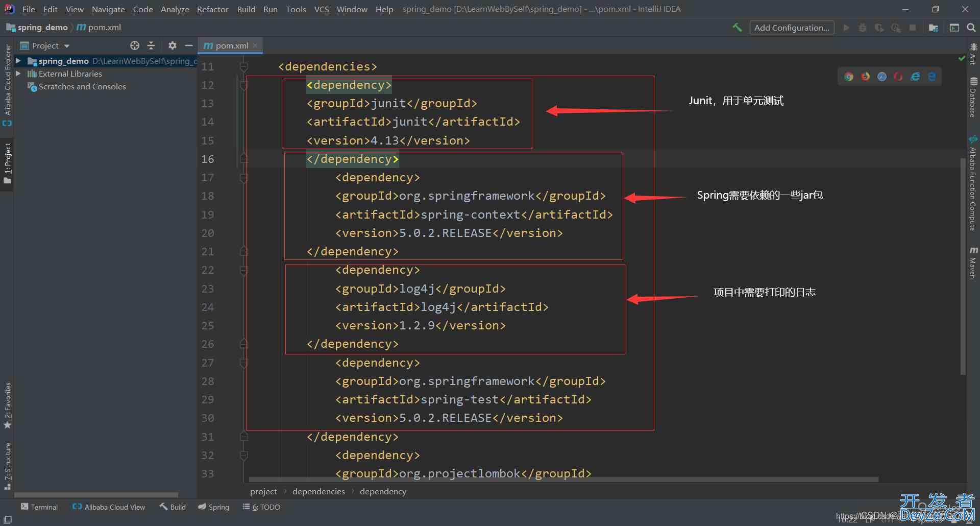Screen dimensions: 980x526
Task: Open the Tools menu
Action: pyautogui.click(x=296, y=9)
